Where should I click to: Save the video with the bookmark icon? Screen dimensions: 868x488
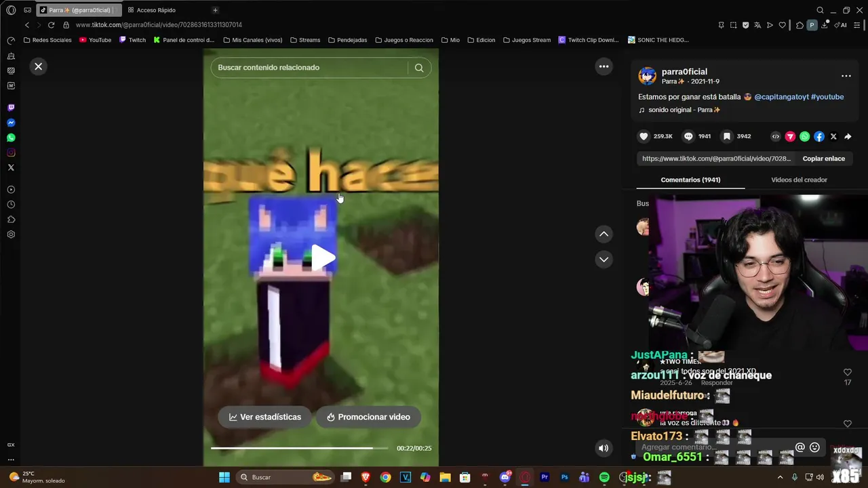coord(727,136)
